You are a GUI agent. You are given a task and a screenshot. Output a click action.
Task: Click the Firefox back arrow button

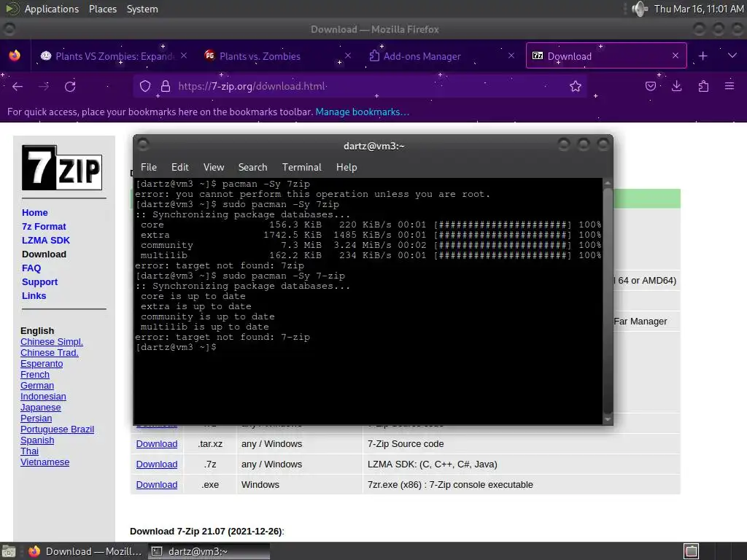(x=18, y=86)
